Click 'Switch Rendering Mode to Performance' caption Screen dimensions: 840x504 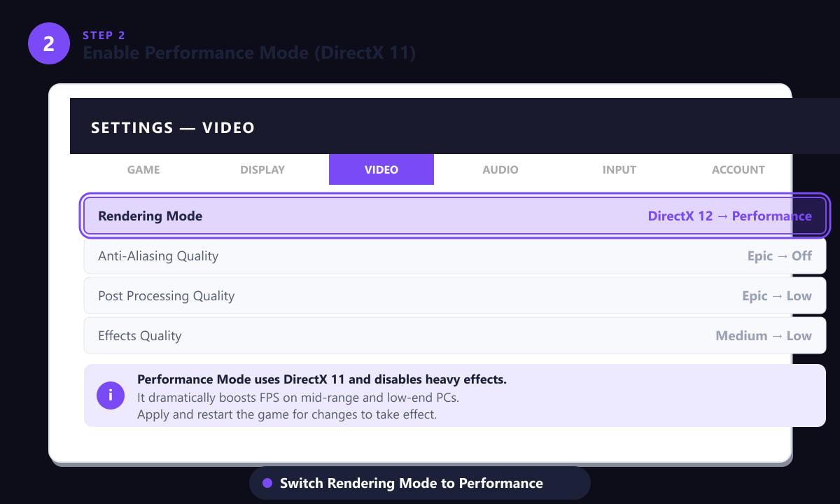(412, 483)
